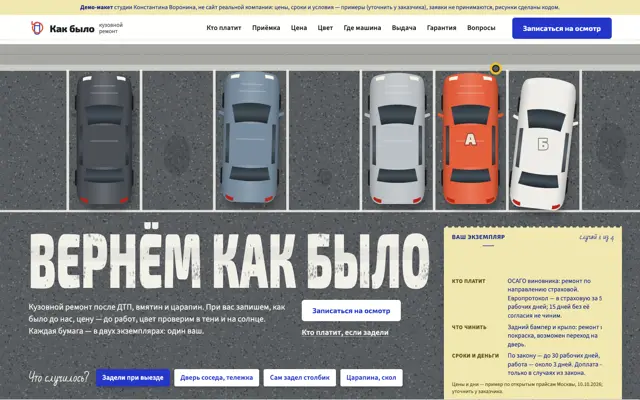Click the orange car marked А
640x400 pixels.
470,139
